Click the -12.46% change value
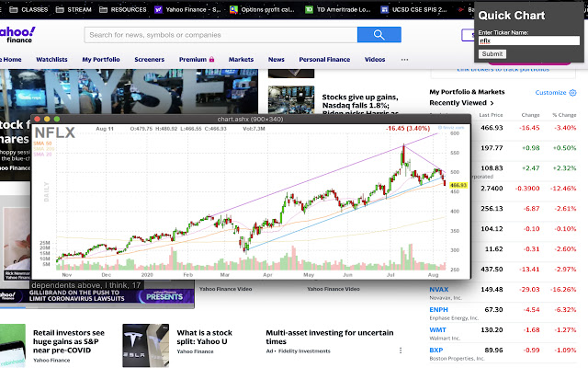The width and height of the screenshot is (588, 368). [x=563, y=189]
